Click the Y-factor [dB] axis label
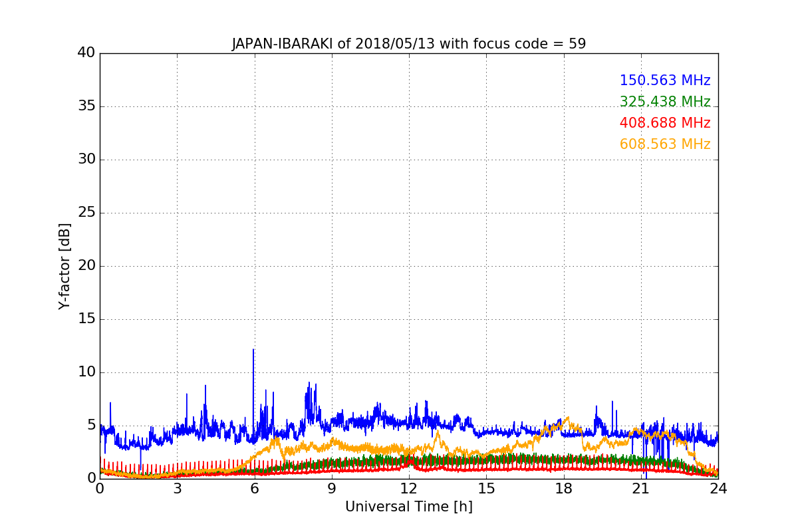Image resolution: width=798 pixels, height=532 pixels. [x=65, y=266]
